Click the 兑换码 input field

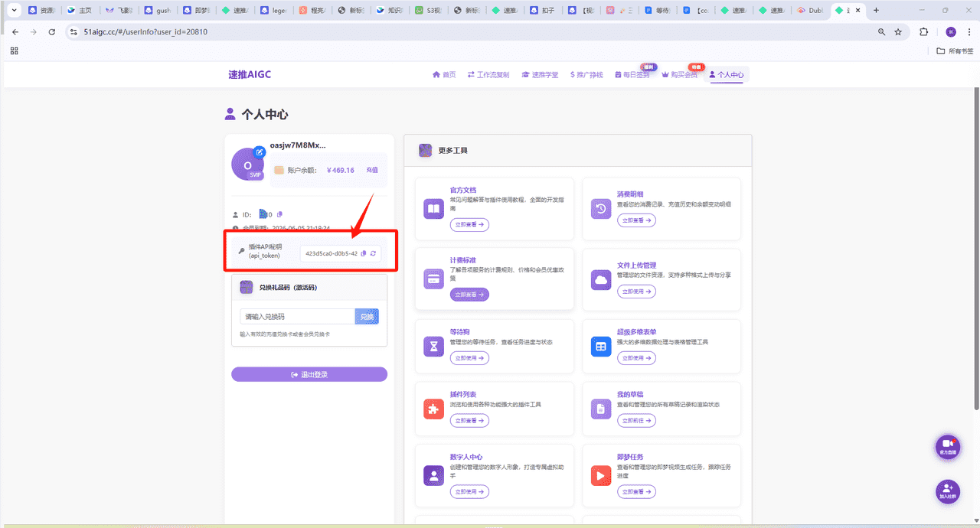click(297, 316)
